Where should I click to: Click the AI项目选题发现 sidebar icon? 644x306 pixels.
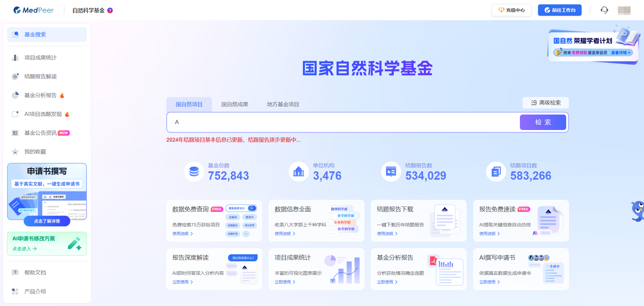click(15, 114)
